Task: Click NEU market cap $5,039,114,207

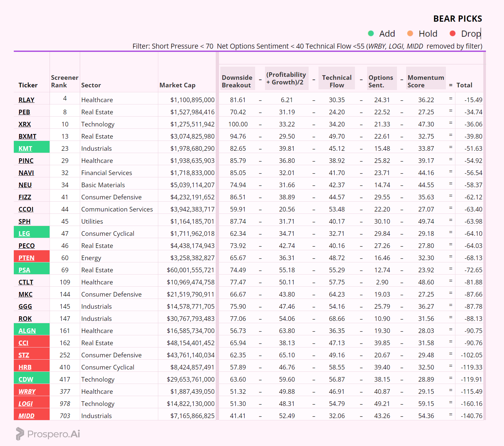Action: (x=192, y=185)
